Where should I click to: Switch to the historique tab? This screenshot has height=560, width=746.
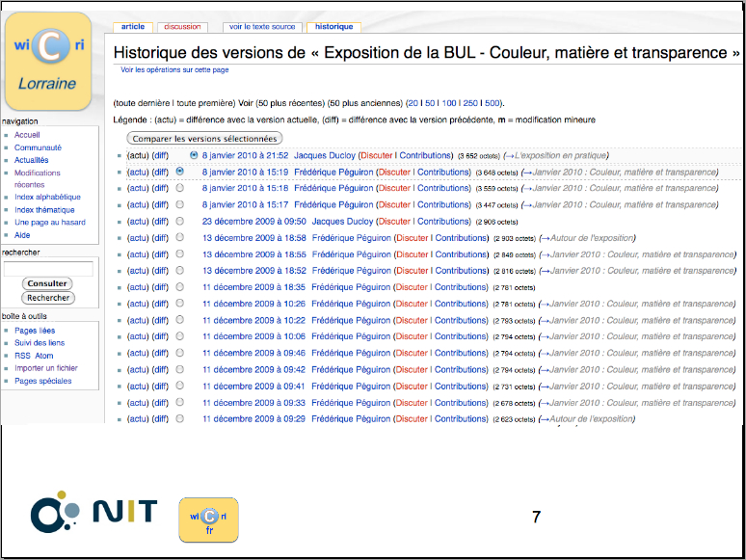click(334, 27)
